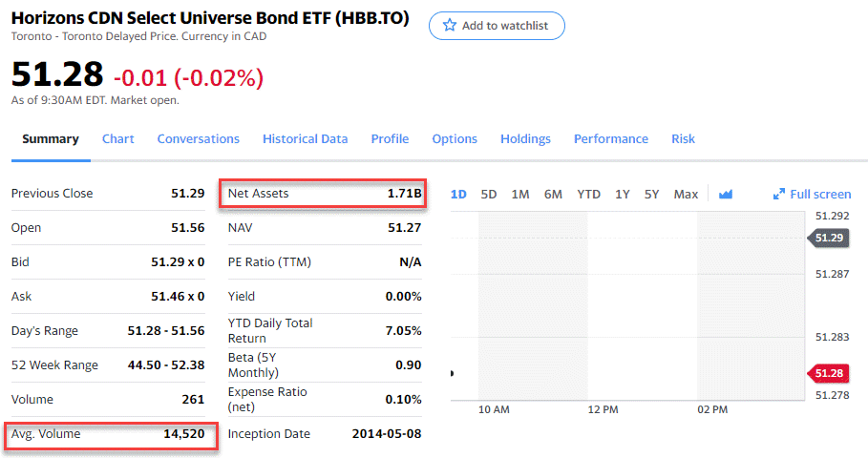
Task: Select the 5D chart range
Action: click(x=489, y=194)
